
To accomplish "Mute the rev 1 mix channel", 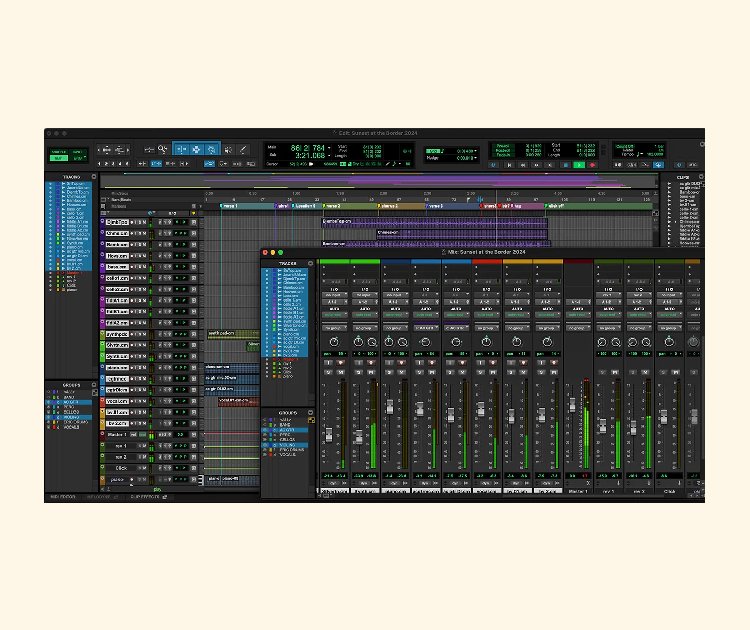I will [x=615, y=372].
